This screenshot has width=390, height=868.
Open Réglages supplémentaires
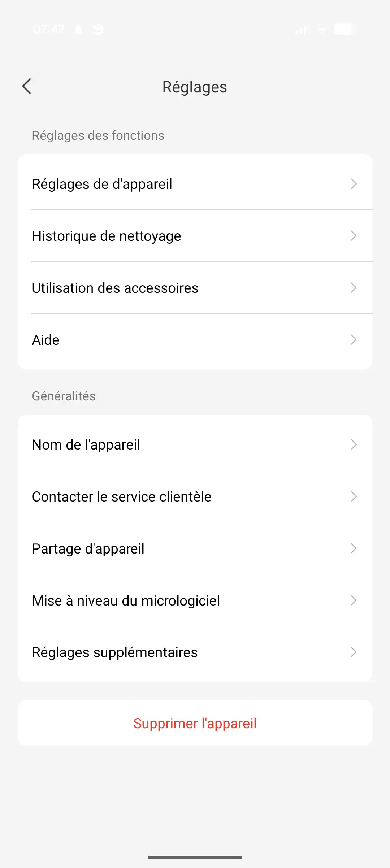coord(115,652)
